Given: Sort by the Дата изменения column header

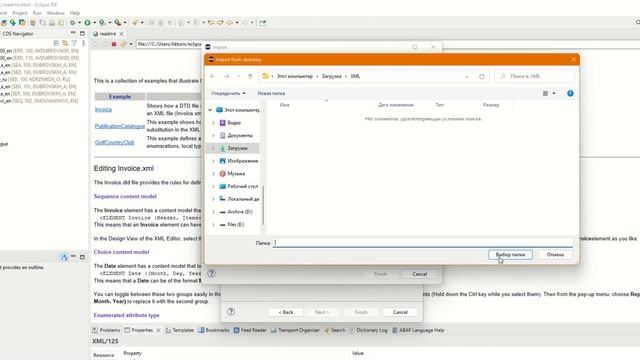Looking at the screenshot, I should coord(396,105).
